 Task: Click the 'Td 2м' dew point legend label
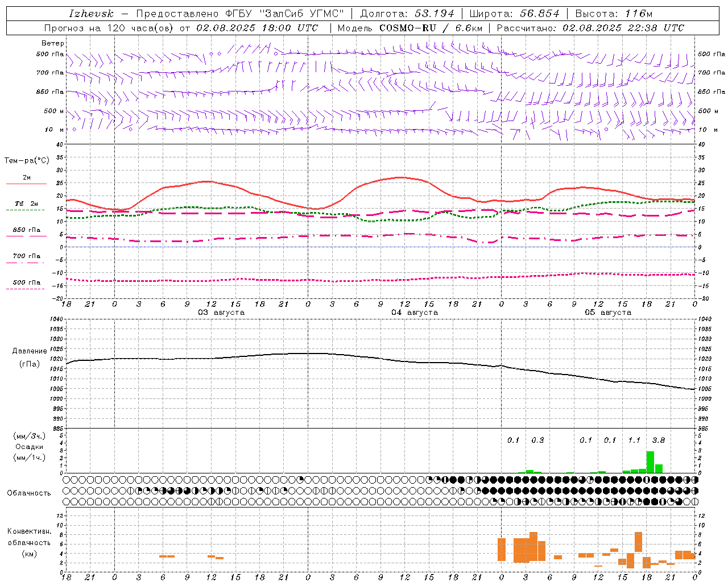click(x=26, y=203)
